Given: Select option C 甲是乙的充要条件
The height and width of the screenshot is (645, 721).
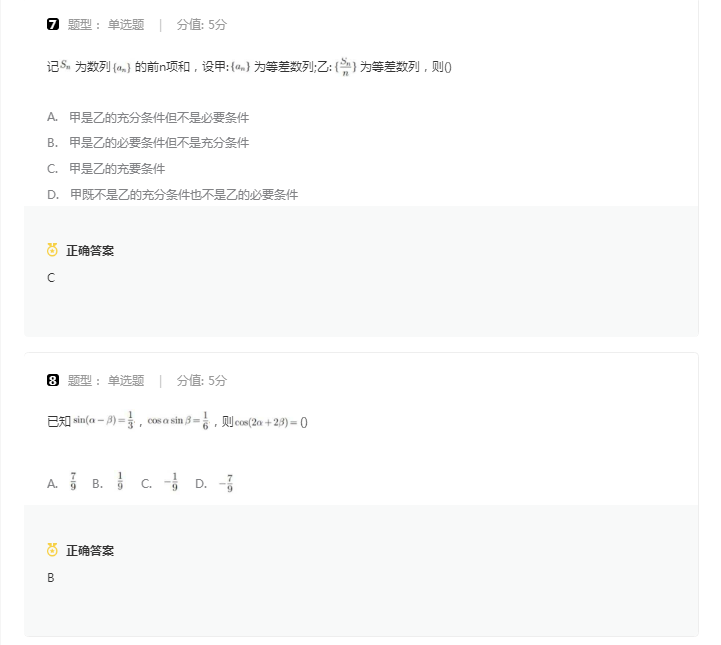Looking at the screenshot, I should pos(106,169).
